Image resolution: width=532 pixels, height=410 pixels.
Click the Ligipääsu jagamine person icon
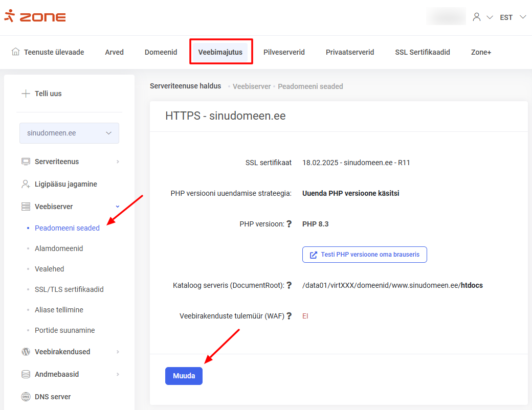(x=25, y=184)
